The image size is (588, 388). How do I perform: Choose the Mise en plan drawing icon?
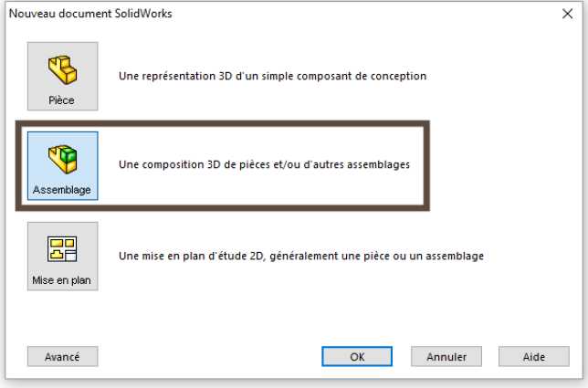pos(62,247)
